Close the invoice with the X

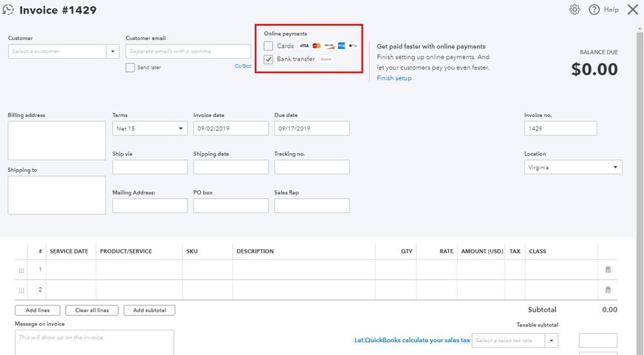633,10
